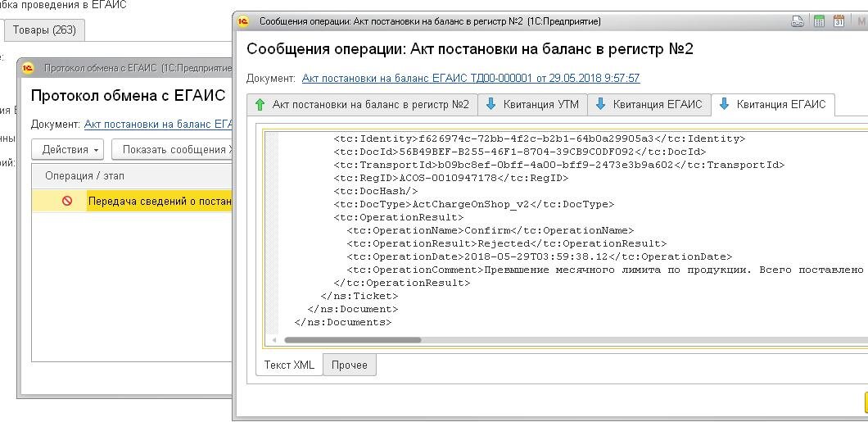Select the last active Квитанция ЕГАИС tab

pyautogui.click(x=773, y=104)
